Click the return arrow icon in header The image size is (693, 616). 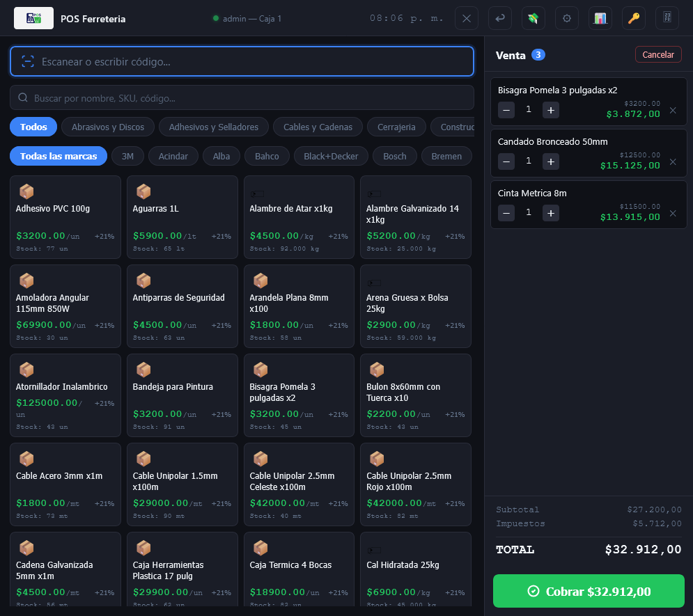(499, 18)
